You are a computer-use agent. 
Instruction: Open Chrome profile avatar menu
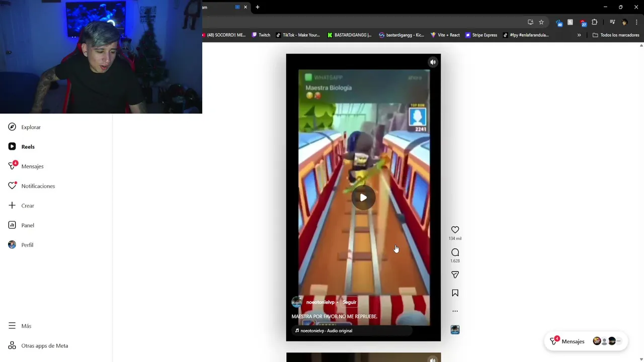pyautogui.click(x=624, y=22)
